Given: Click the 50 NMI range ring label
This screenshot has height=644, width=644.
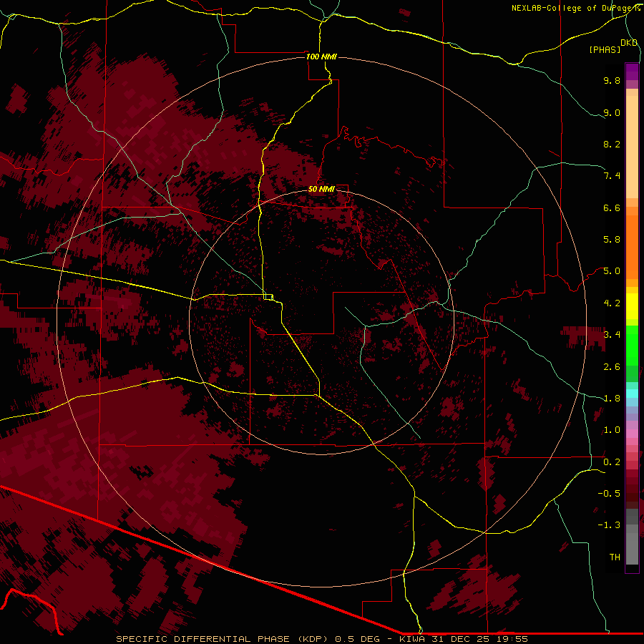Looking at the screenshot, I should (x=321, y=189).
